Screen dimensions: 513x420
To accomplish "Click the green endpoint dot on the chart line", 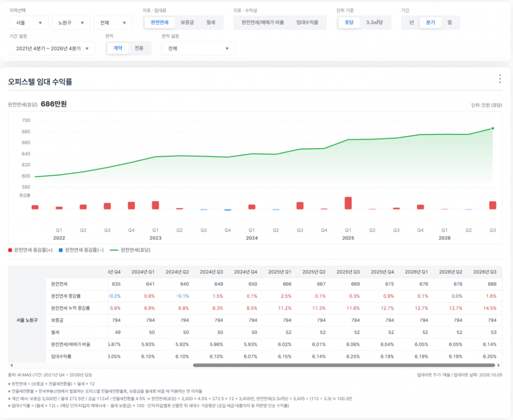I will [492, 128].
